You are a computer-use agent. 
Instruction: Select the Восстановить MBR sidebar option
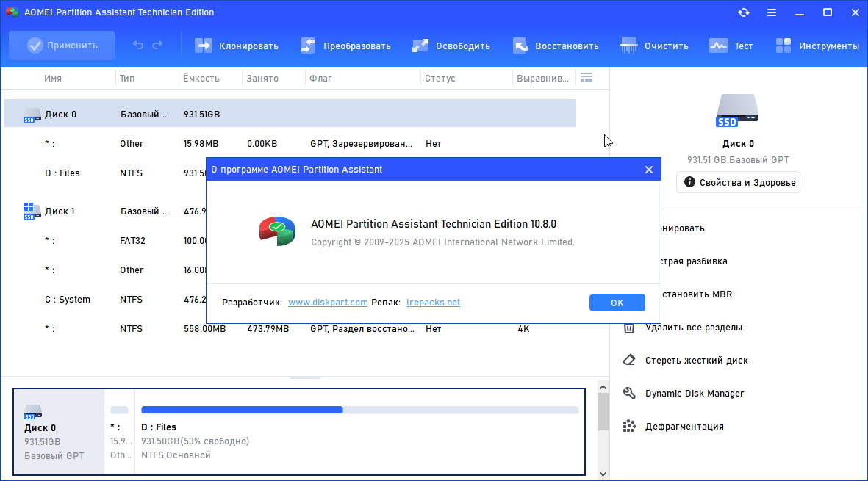(697, 294)
